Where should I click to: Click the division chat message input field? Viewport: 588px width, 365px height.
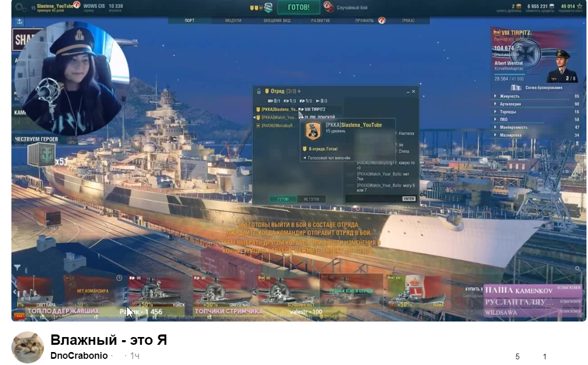[373, 199]
